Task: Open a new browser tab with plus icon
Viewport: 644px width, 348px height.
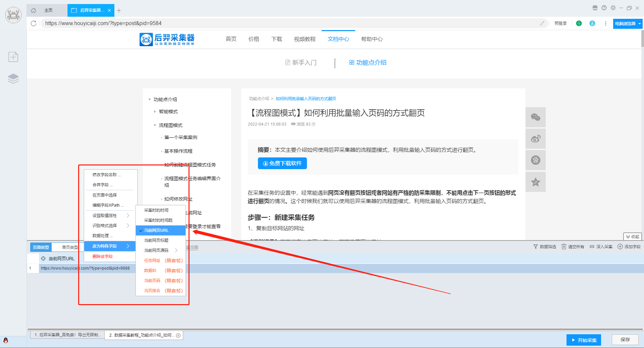Action: click(x=119, y=10)
